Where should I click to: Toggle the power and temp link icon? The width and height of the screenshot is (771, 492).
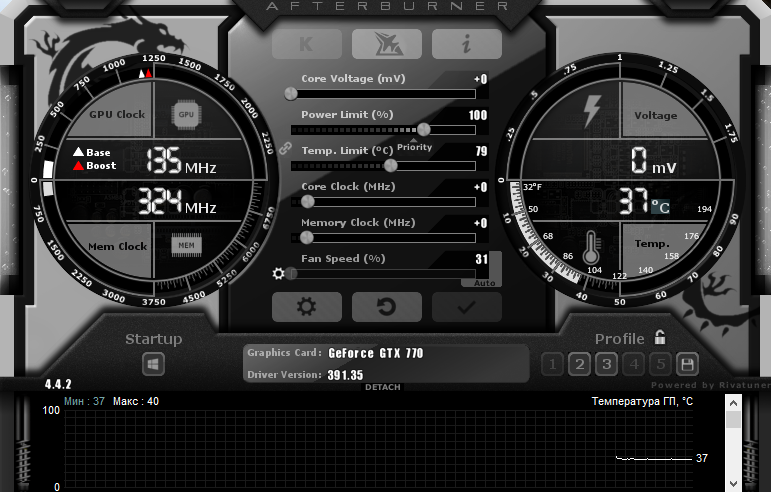pos(285,148)
